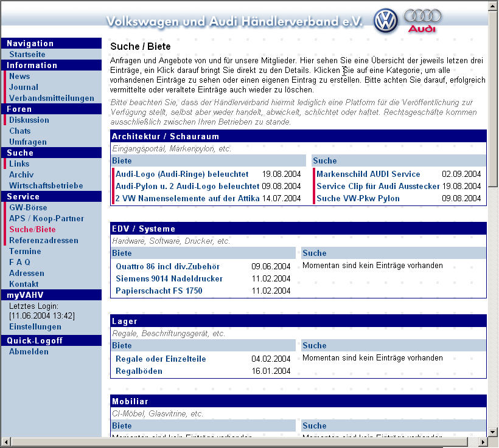This screenshot has height=448, width=499.
Task: Open the Archiv link
Action: [x=21, y=174]
